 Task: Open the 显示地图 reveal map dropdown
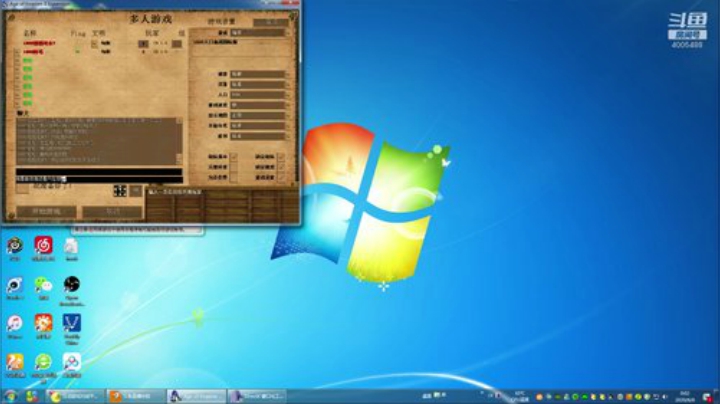260,115
